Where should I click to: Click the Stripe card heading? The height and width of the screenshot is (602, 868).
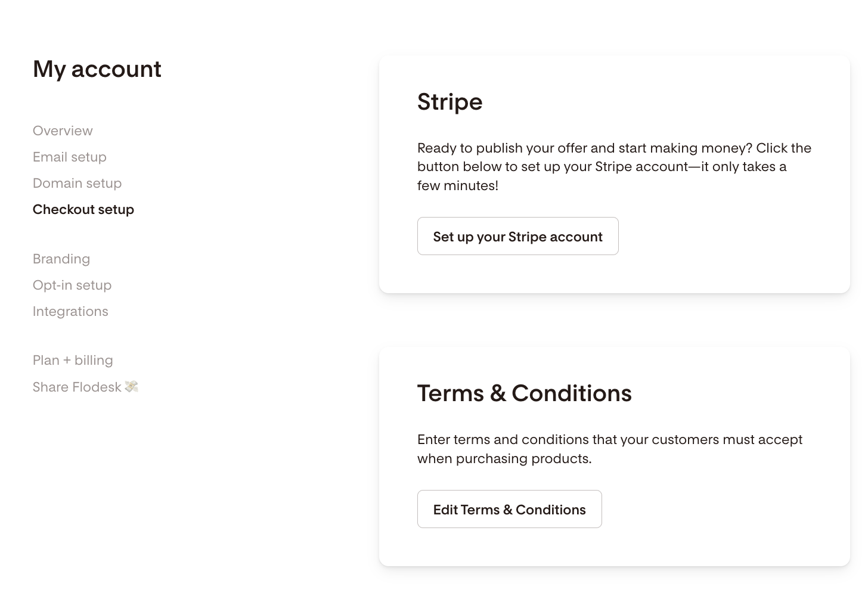click(449, 102)
